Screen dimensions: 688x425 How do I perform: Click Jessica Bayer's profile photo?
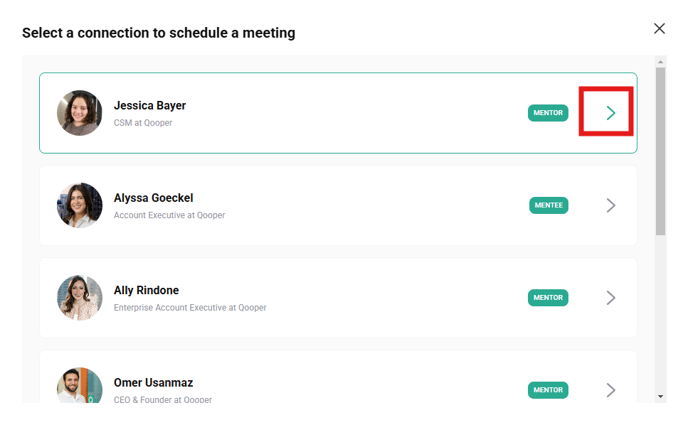pos(80,113)
